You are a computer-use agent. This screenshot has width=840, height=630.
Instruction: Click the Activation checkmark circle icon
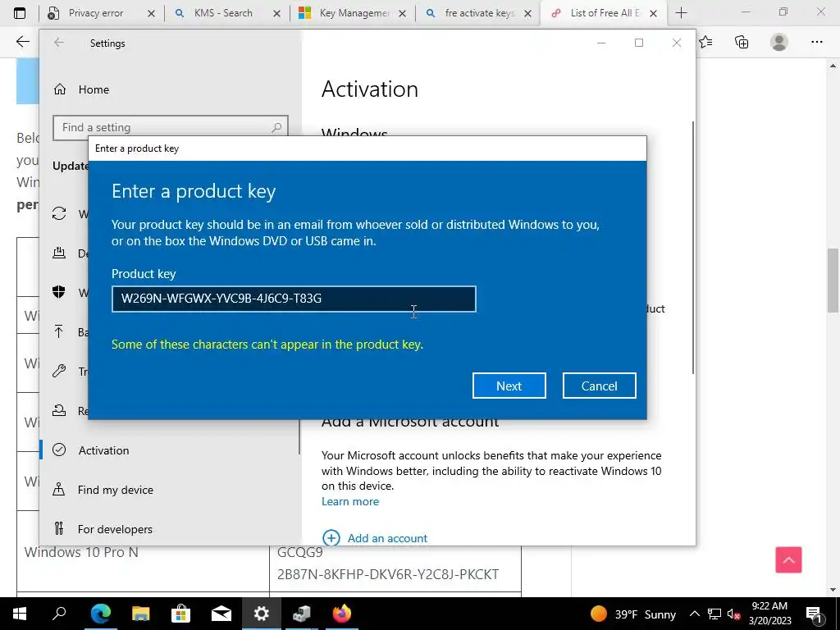pyautogui.click(x=59, y=450)
